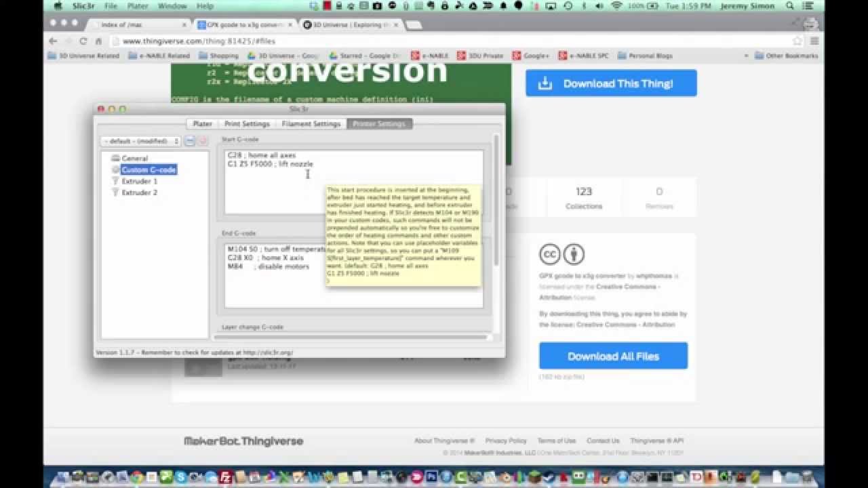Go forward in the Chrome browser
Image resolution: width=868 pixels, height=488 pixels.
[x=68, y=41]
